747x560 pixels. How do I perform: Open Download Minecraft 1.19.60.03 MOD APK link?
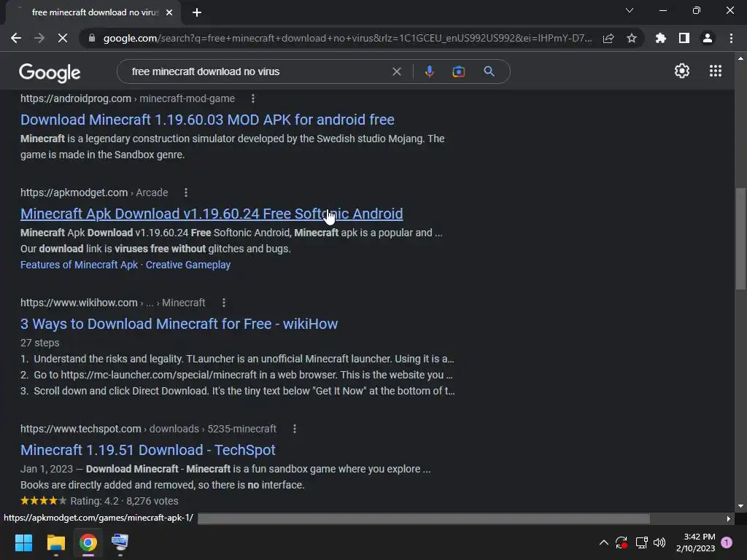[x=207, y=120]
